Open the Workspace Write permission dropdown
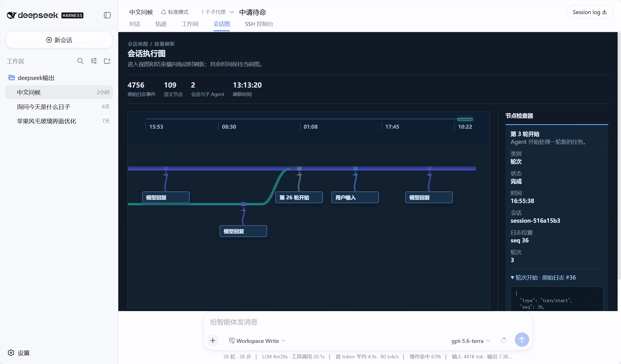The image size is (621, 364). pos(257,341)
